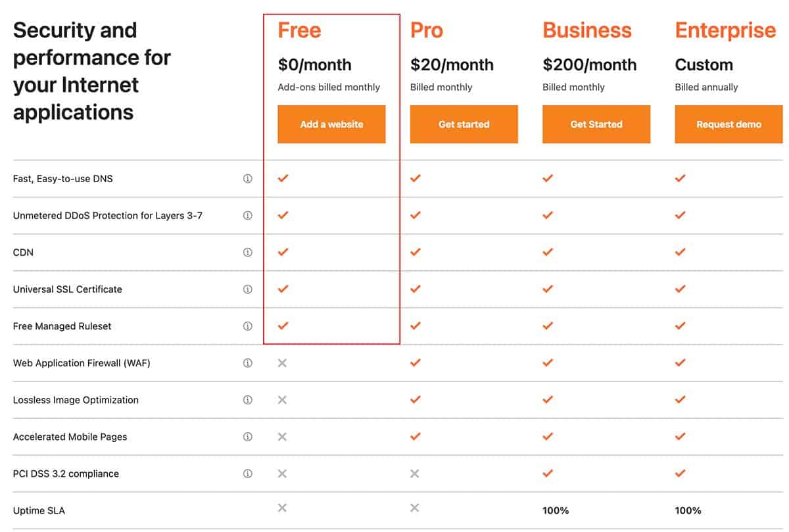Show Accelerated Mobile Pages info tooltip icon
This screenshot has height=532, width=789.
248,437
